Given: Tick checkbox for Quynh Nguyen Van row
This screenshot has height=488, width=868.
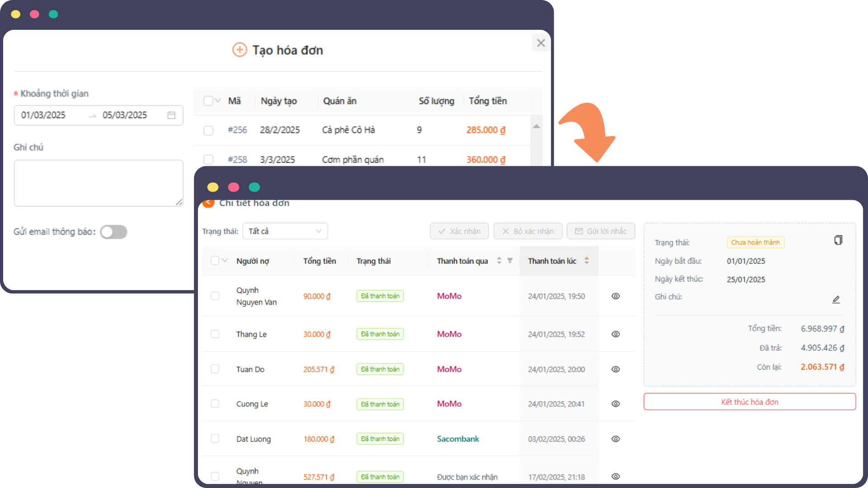Looking at the screenshot, I should click(215, 296).
